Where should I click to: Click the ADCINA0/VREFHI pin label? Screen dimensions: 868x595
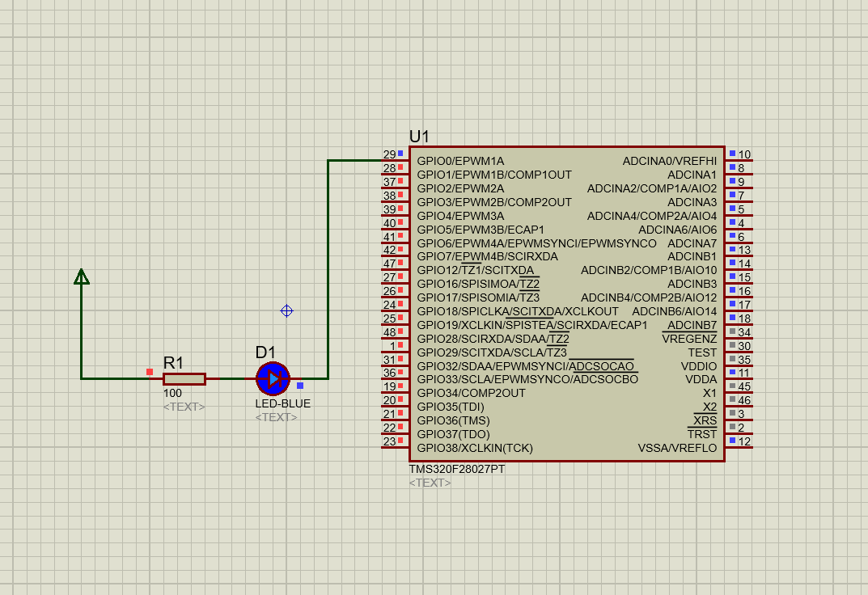tap(670, 161)
